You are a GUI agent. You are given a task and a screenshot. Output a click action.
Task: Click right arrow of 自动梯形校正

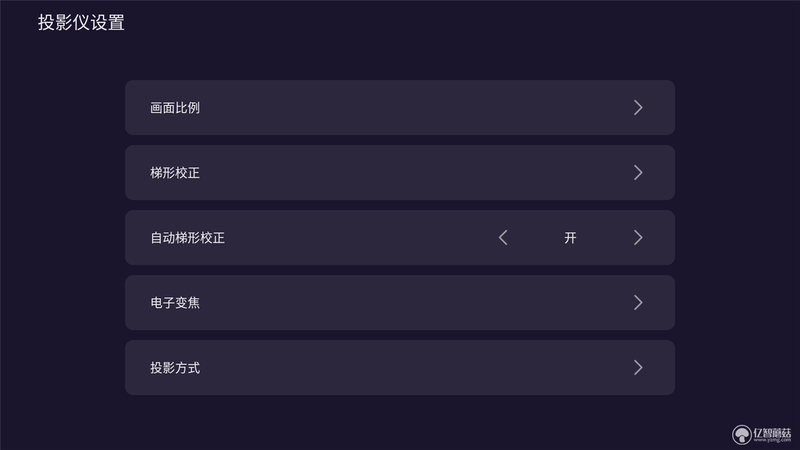(x=638, y=238)
